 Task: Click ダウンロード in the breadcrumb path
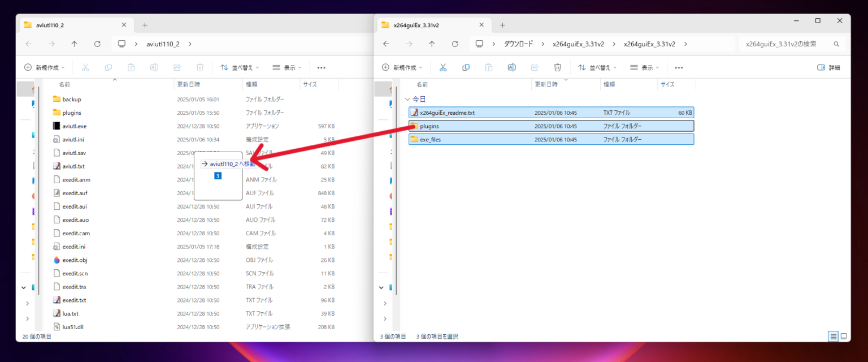518,44
